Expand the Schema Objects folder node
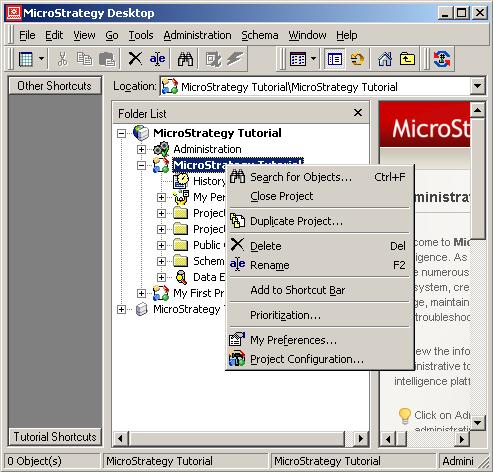The height and width of the screenshot is (472, 493). (x=161, y=261)
